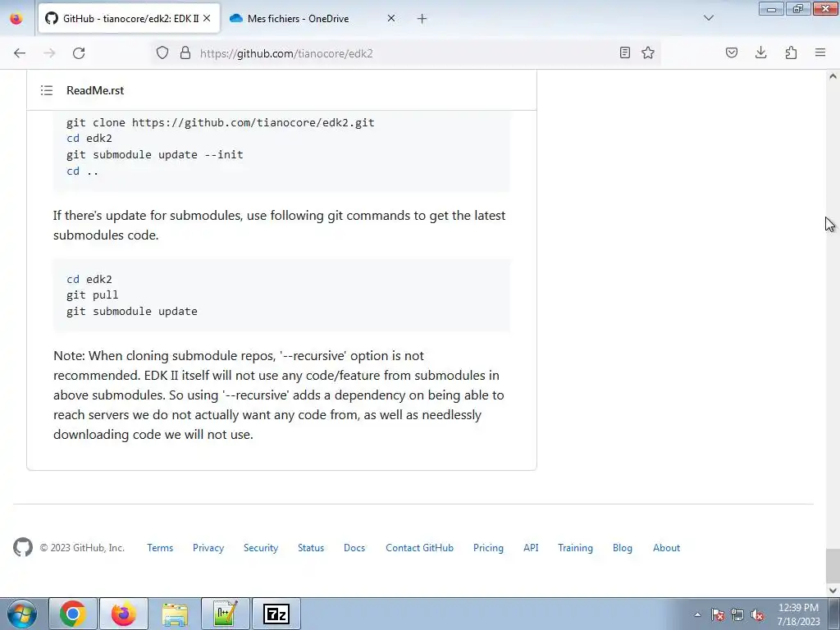Click the git clone command line
840x630 pixels.
pos(220,123)
